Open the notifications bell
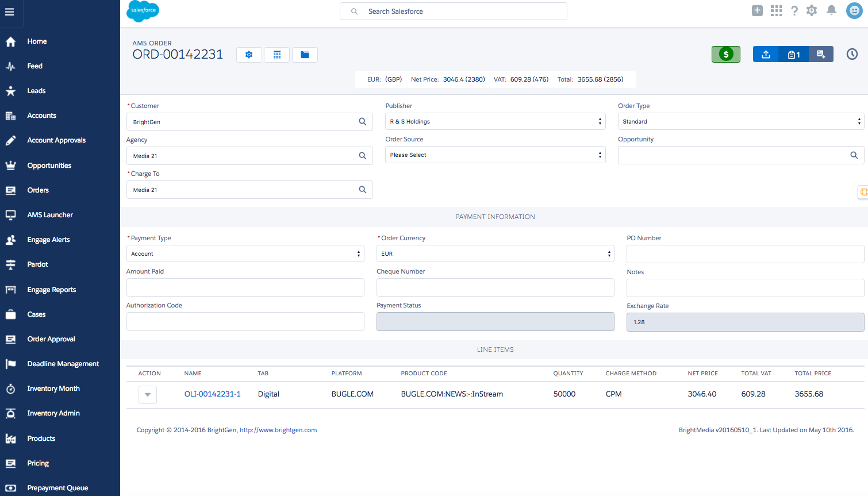 click(x=831, y=10)
